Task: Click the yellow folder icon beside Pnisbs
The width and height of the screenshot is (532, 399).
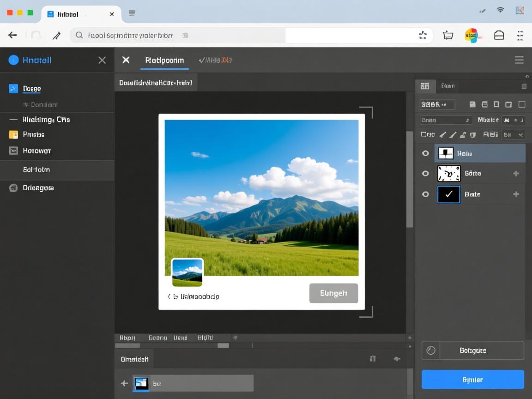Action: [x=13, y=134]
